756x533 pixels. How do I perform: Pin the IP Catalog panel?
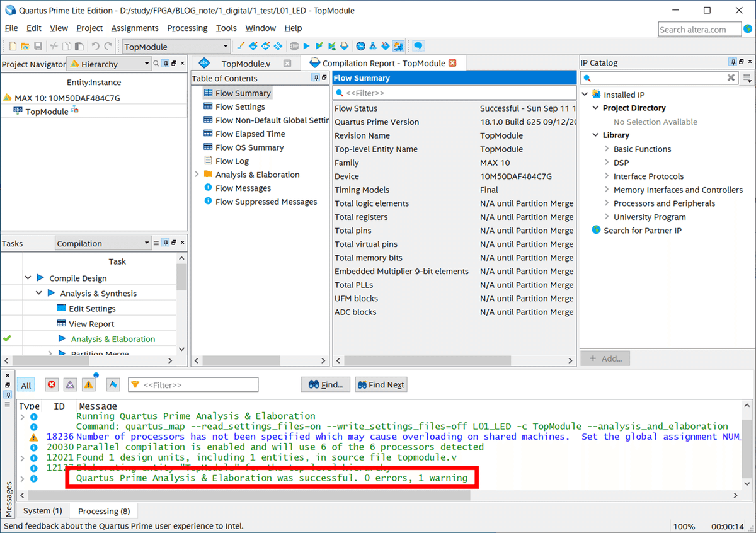click(x=733, y=62)
